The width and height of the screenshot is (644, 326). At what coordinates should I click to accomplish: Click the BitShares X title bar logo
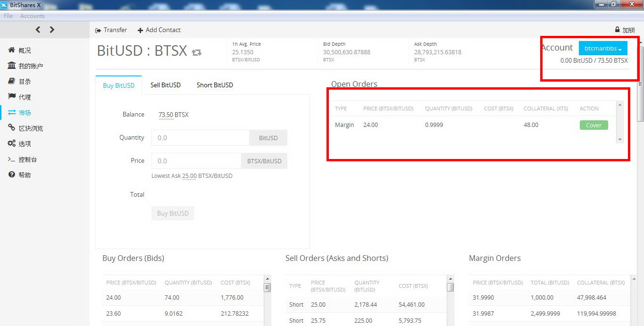(x=4, y=5)
